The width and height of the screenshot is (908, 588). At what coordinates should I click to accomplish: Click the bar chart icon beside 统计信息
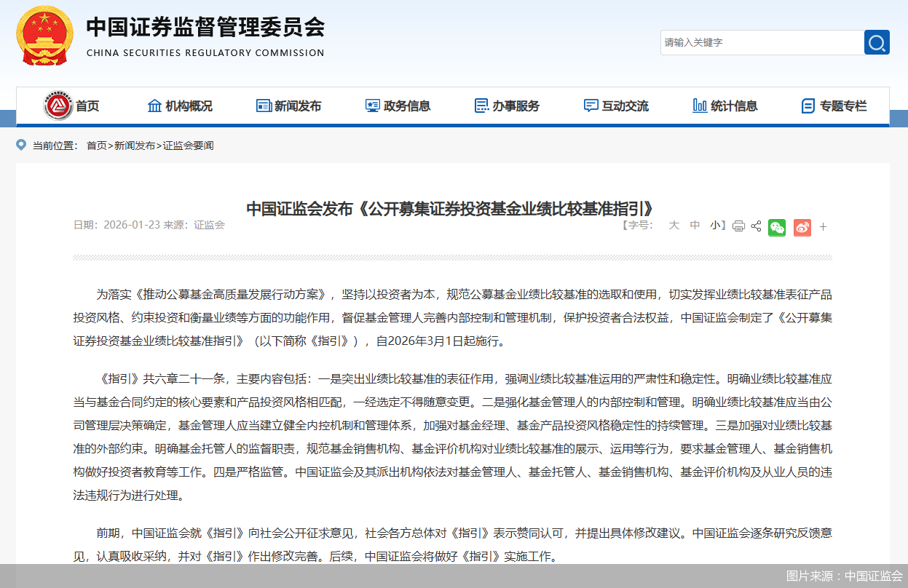699,105
